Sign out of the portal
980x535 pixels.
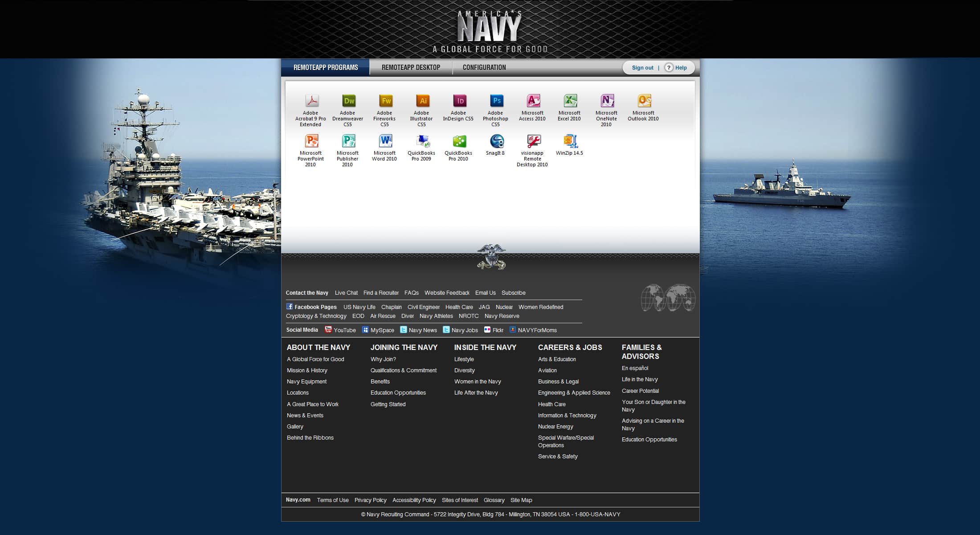point(642,68)
